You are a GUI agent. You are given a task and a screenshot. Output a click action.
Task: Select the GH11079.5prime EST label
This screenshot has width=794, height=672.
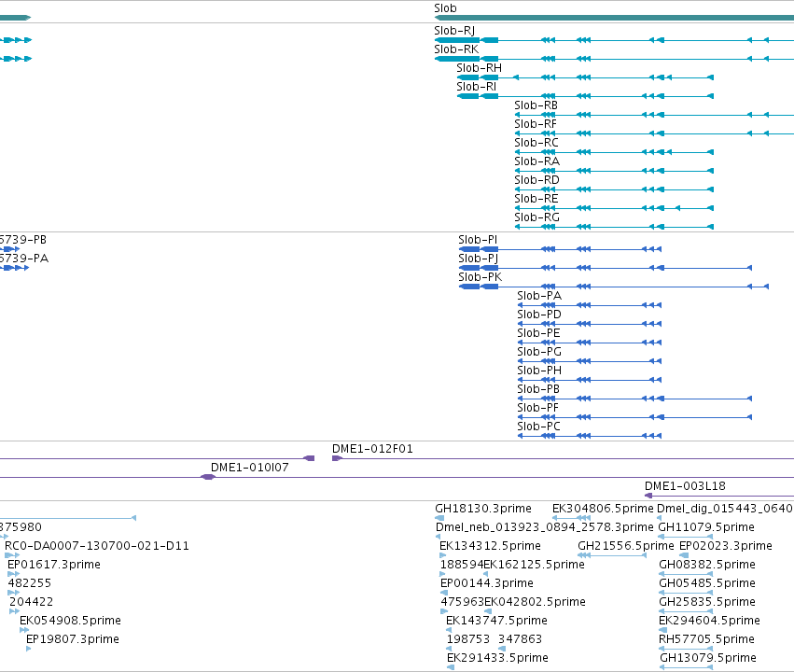coord(706,527)
